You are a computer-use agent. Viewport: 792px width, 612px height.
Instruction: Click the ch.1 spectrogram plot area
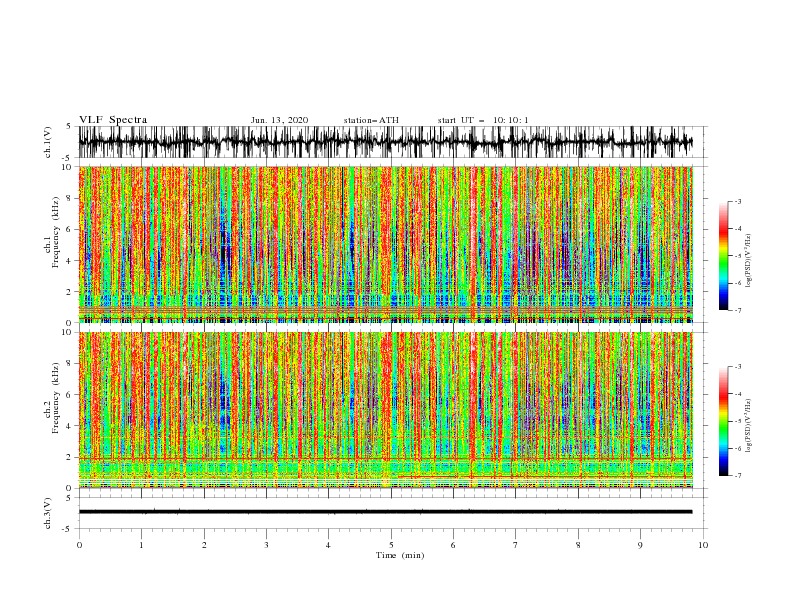[386, 244]
